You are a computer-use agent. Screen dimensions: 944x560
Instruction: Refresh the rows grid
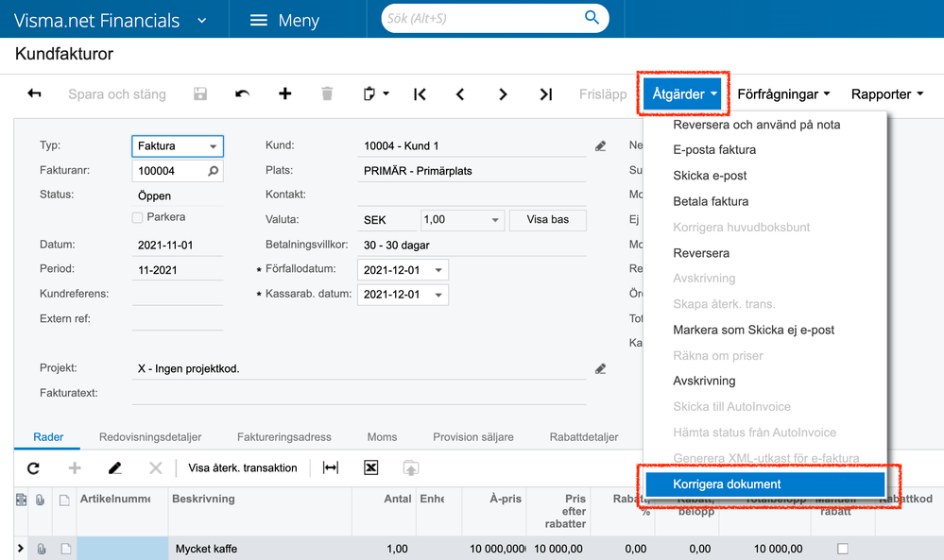(x=34, y=468)
